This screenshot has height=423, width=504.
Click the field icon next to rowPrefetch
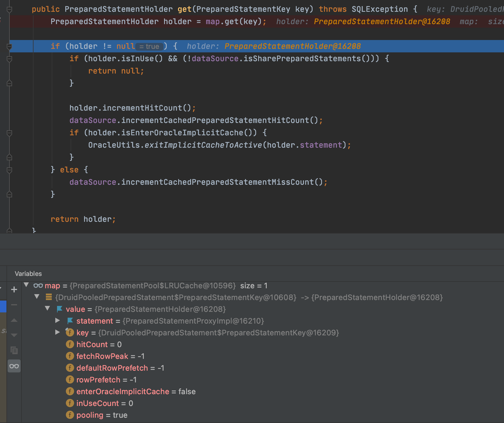[x=70, y=379]
